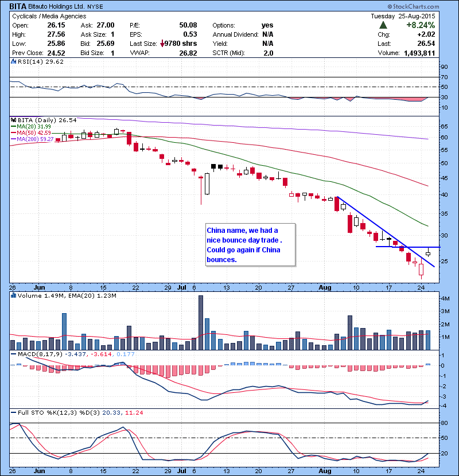Click the 4M label on volume axis
Image resolution: width=459 pixels, height=476 pixels.
445,298
